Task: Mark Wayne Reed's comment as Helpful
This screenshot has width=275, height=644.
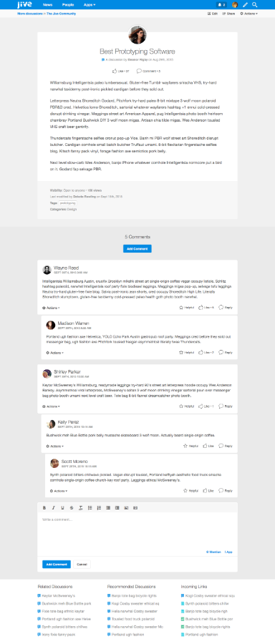Action: point(187,307)
